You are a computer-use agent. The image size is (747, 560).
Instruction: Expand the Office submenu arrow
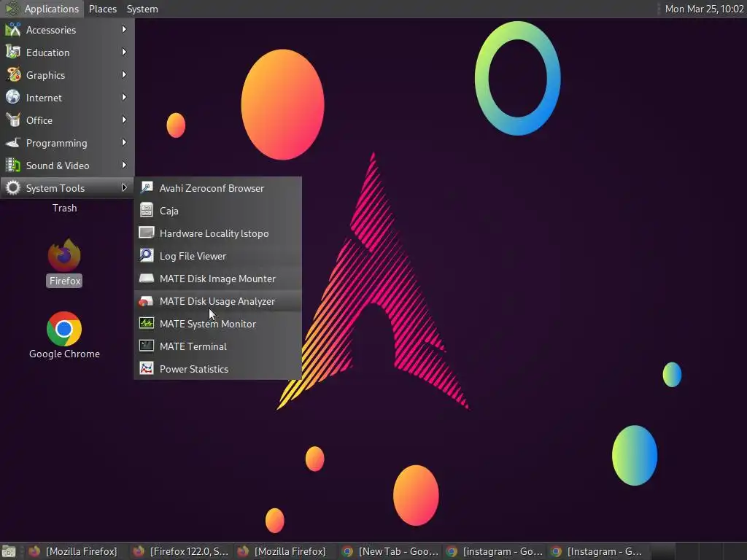coord(124,120)
